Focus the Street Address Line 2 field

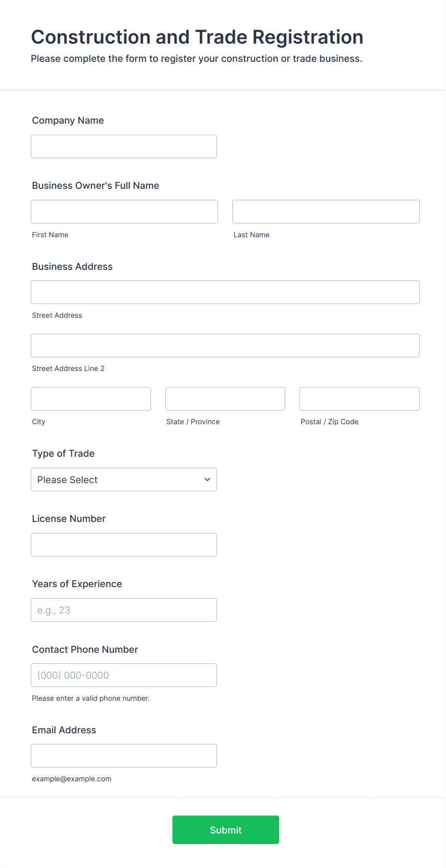pos(225,346)
